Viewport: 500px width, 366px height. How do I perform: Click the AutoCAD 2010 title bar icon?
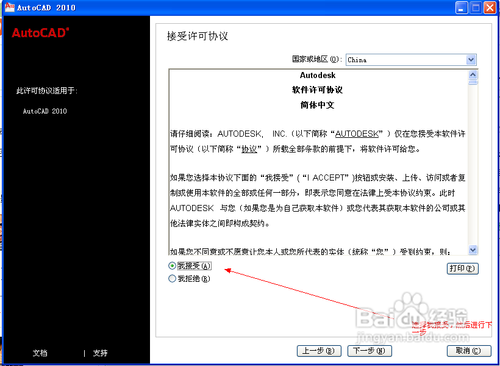click(x=9, y=7)
